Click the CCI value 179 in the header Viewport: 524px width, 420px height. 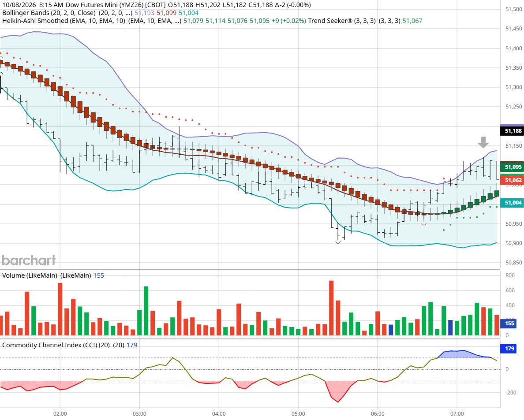132,345
